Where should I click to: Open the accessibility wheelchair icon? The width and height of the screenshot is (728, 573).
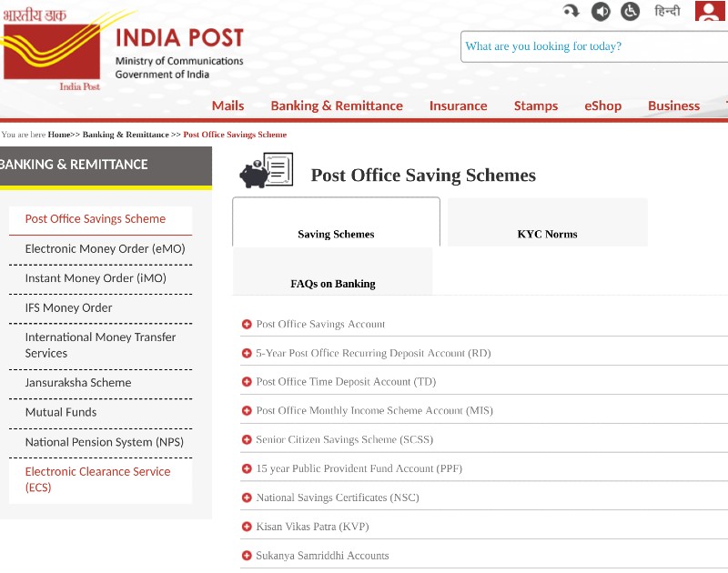630,11
